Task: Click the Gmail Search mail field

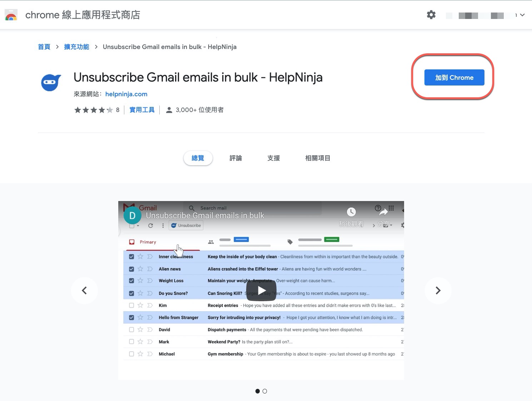Action: [x=252, y=208]
